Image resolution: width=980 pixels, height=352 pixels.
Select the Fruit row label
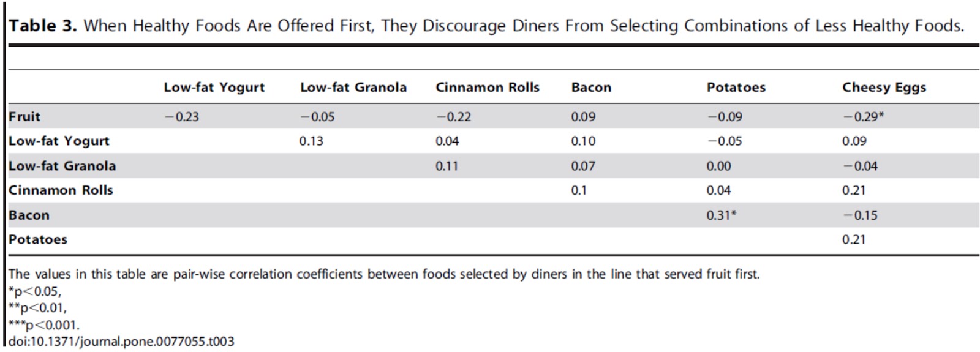(24, 116)
